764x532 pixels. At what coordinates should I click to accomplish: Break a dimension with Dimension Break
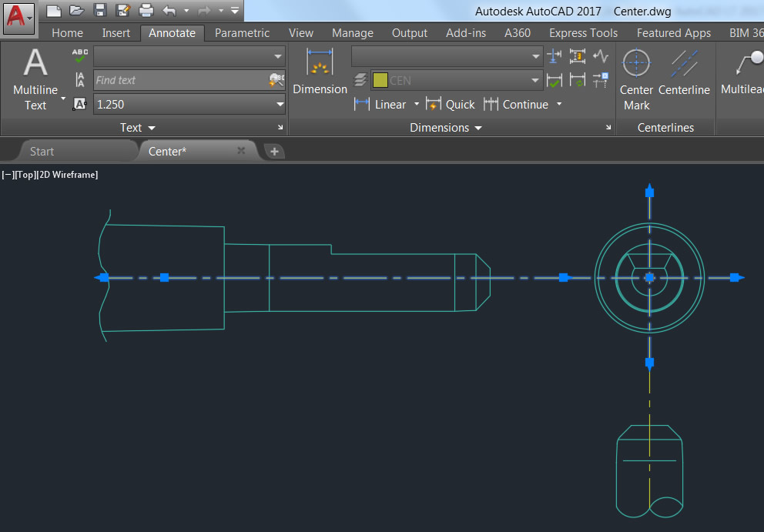click(x=553, y=55)
